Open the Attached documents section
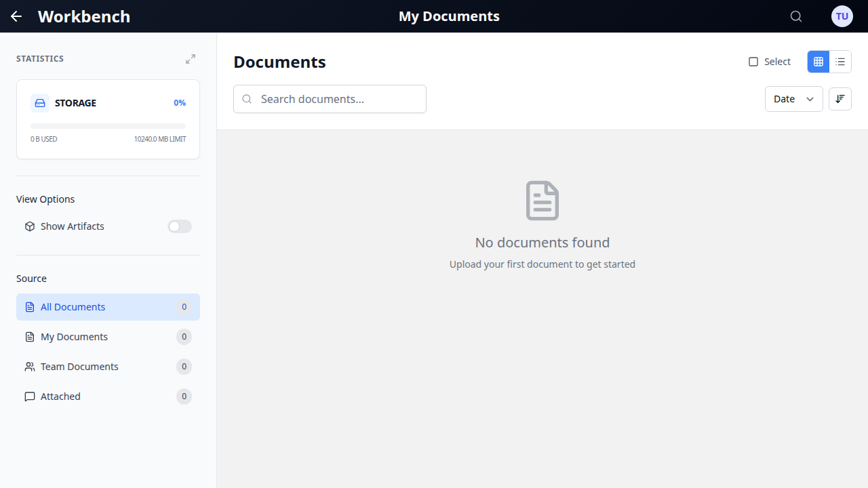This screenshot has width=868, height=488. [x=60, y=396]
